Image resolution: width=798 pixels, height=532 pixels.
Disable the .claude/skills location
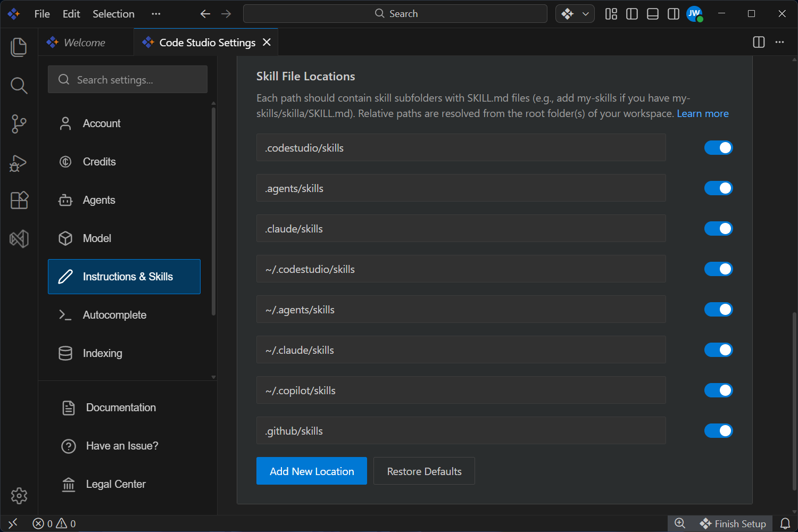tap(719, 228)
